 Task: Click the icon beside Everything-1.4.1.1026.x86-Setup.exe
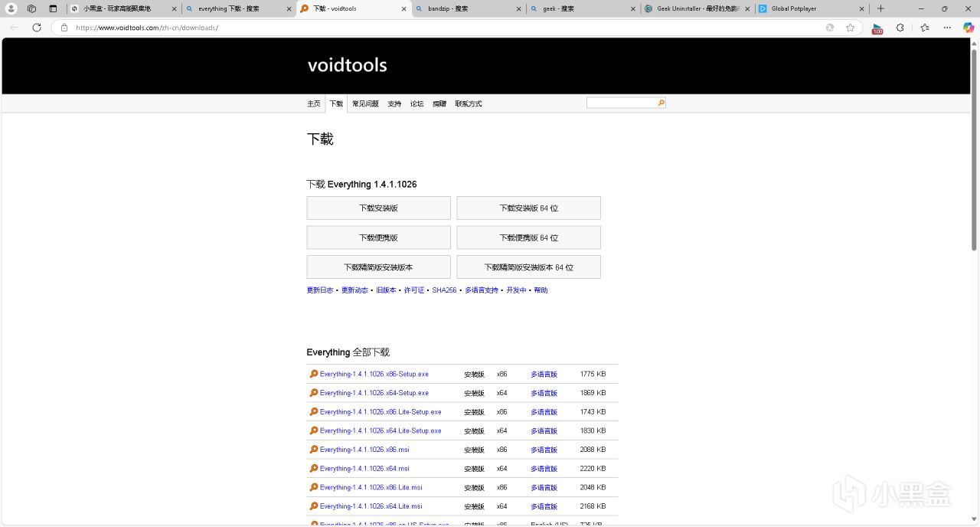pyautogui.click(x=313, y=374)
